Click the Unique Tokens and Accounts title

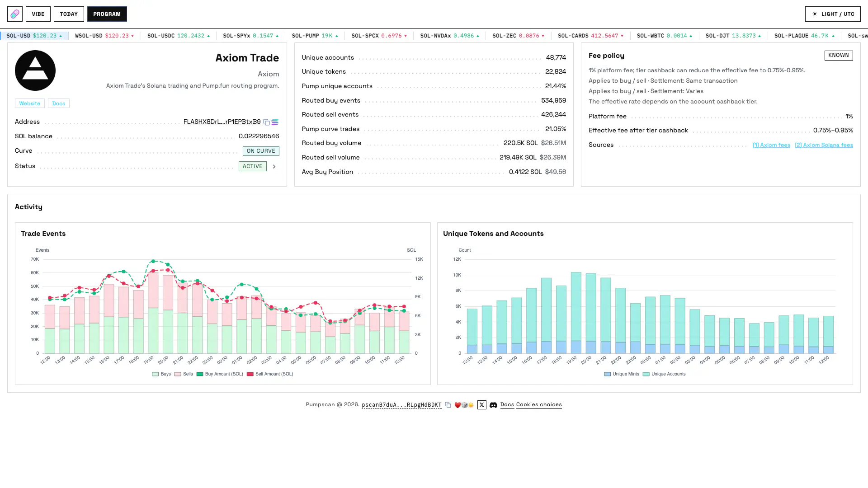pos(493,234)
